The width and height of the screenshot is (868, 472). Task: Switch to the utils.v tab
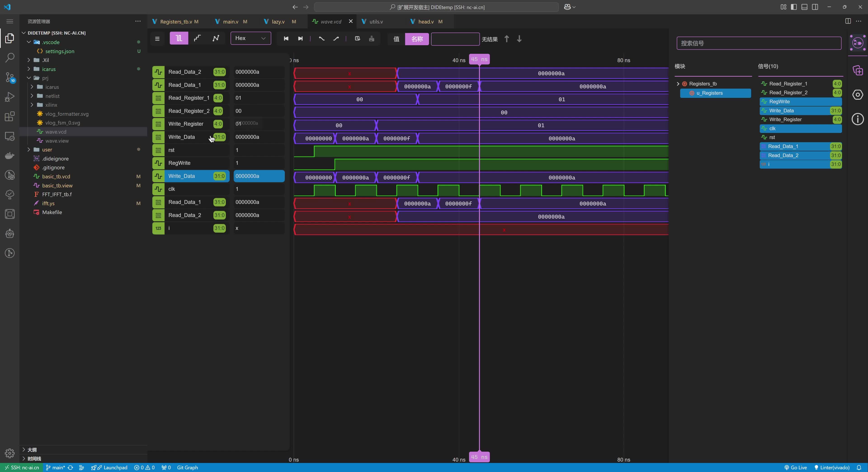375,21
